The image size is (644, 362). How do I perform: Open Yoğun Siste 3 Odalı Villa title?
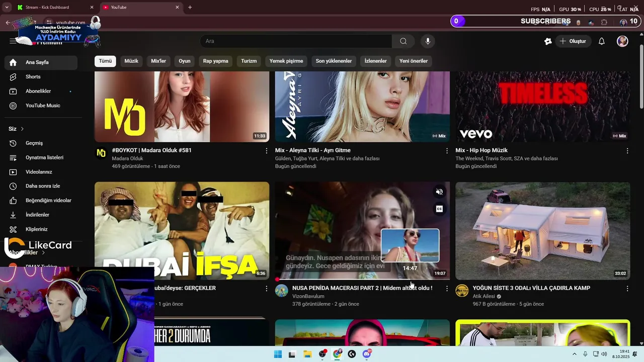(x=531, y=289)
